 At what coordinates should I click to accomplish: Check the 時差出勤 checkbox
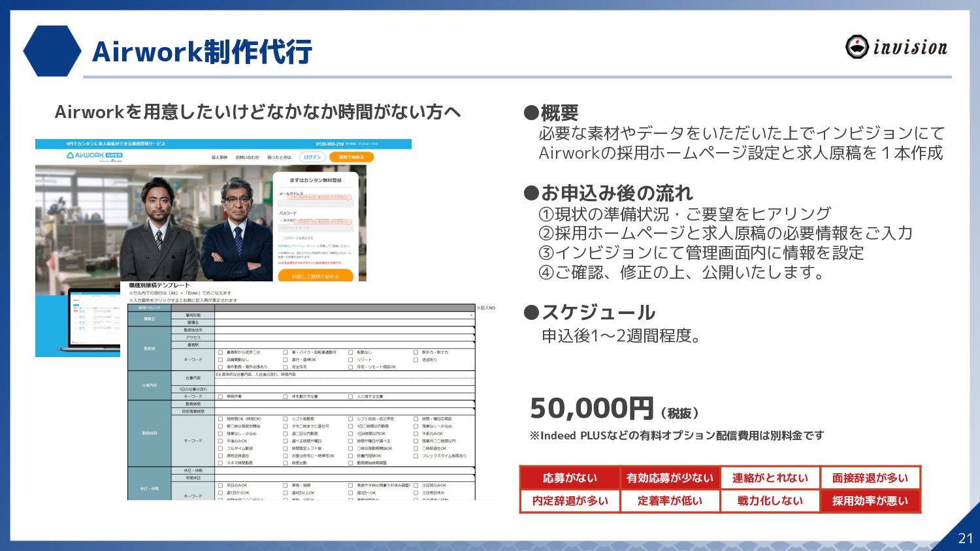[286, 463]
